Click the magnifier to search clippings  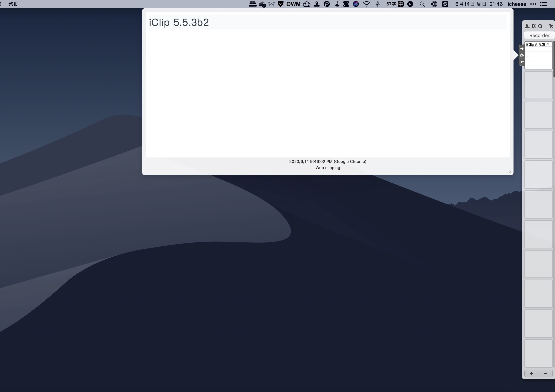[540, 26]
